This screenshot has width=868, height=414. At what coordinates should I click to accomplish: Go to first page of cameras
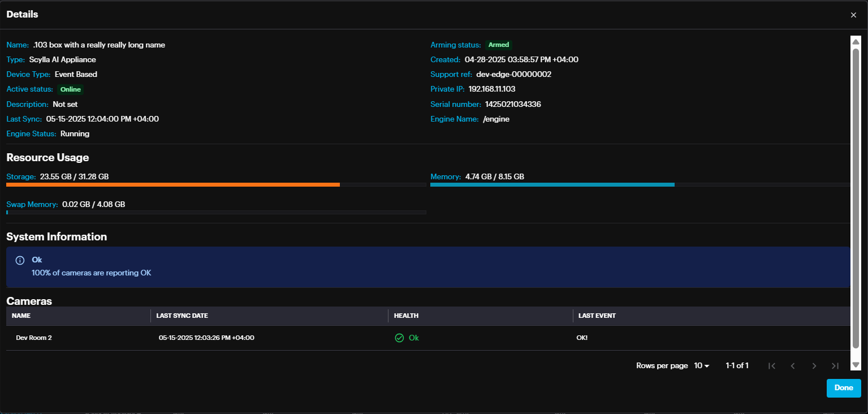click(771, 366)
